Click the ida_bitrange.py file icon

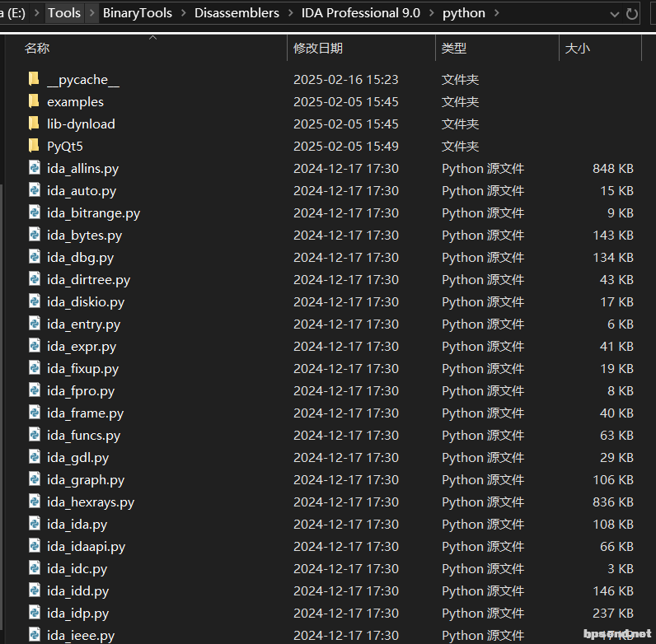35,212
